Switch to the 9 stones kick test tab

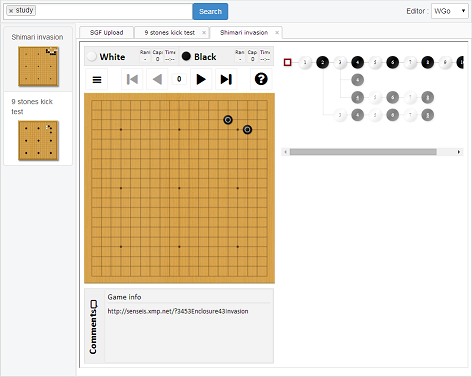[x=170, y=33]
